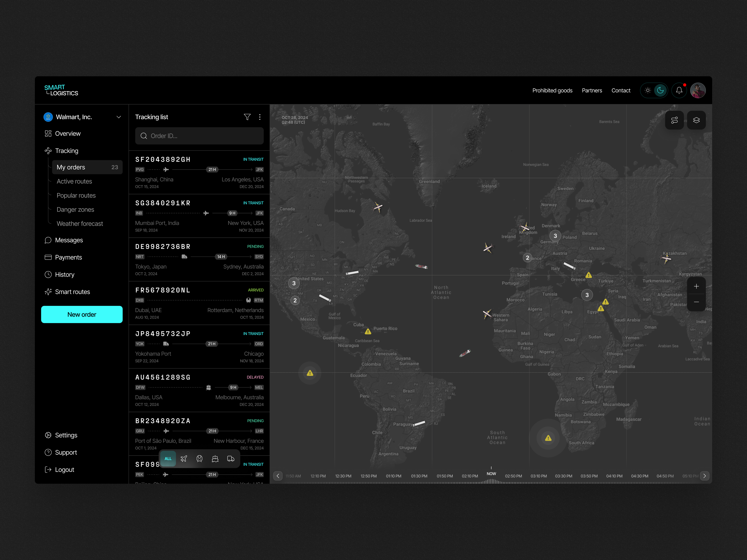
Task: Activate dark mode moon toggle
Action: [x=660, y=90]
